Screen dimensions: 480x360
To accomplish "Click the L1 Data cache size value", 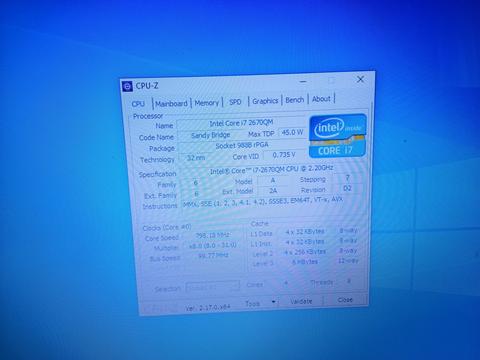I will (x=305, y=231).
